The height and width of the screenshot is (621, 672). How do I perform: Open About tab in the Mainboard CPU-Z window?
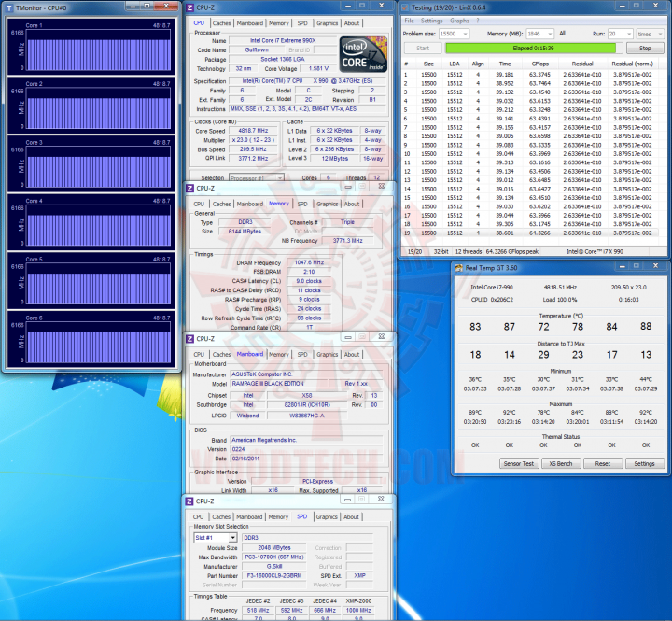point(352,354)
